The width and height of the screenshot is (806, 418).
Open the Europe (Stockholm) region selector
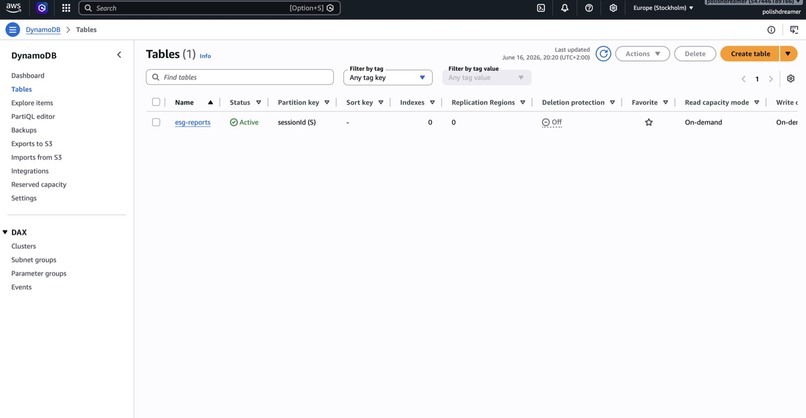pyautogui.click(x=663, y=8)
